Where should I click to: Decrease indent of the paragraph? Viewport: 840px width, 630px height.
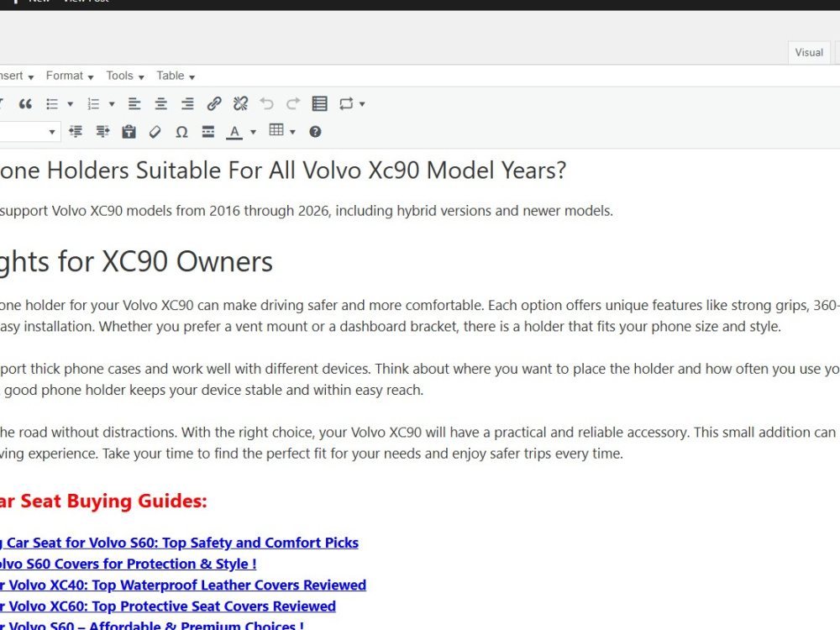point(76,132)
